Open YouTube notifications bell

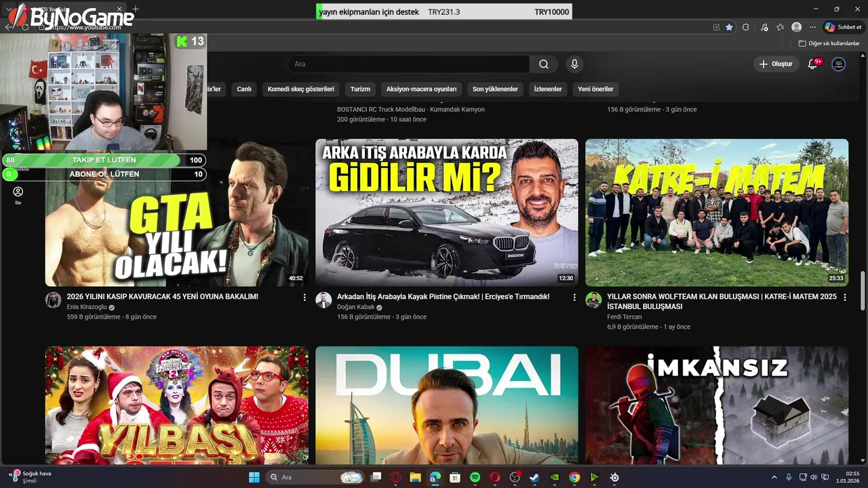coord(813,64)
